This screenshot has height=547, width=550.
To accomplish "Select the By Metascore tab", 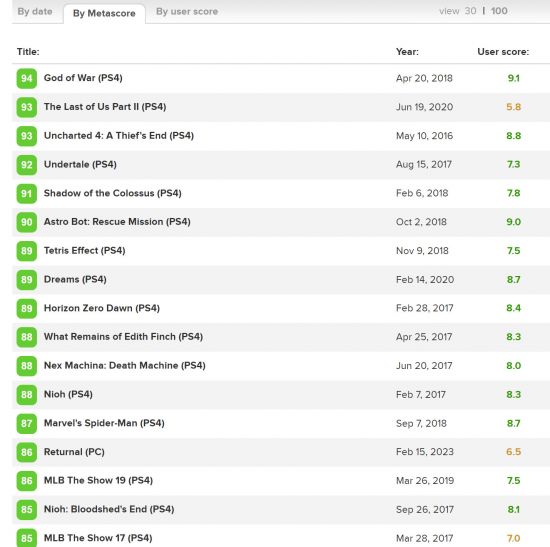I will click(104, 13).
